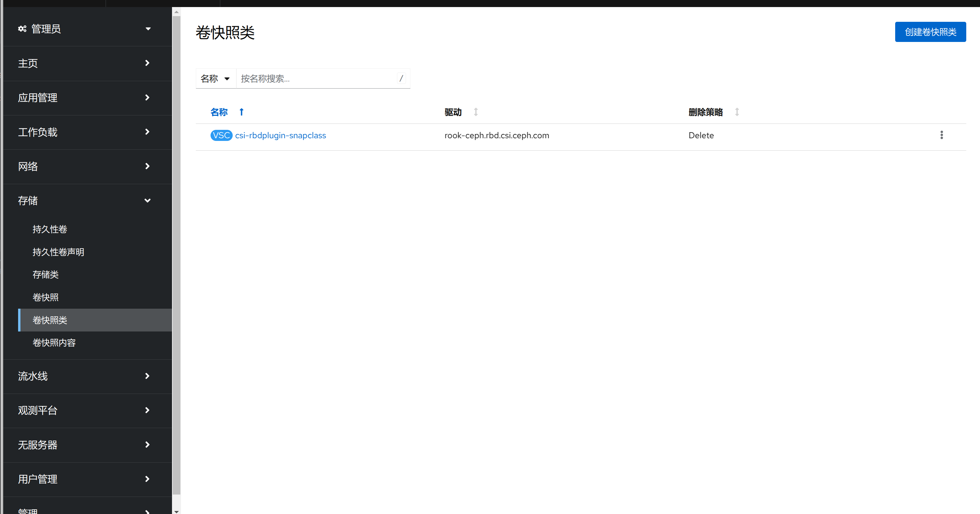
Task: Click the 创建卷快照类 button
Action: [x=930, y=32]
